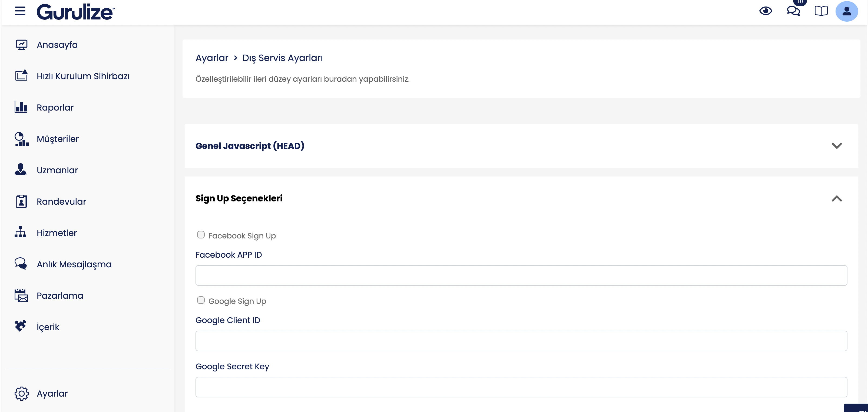Image resolution: width=868 pixels, height=412 pixels.
Task: Click the Hızlı Kurulum Sihirbazı icon
Action: [21, 75]
